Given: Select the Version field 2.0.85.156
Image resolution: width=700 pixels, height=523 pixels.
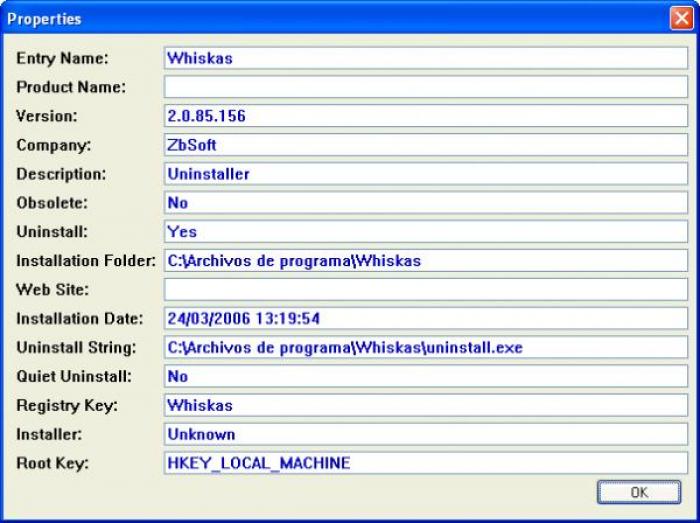Looking at the screenshot, I should [425, 116].
